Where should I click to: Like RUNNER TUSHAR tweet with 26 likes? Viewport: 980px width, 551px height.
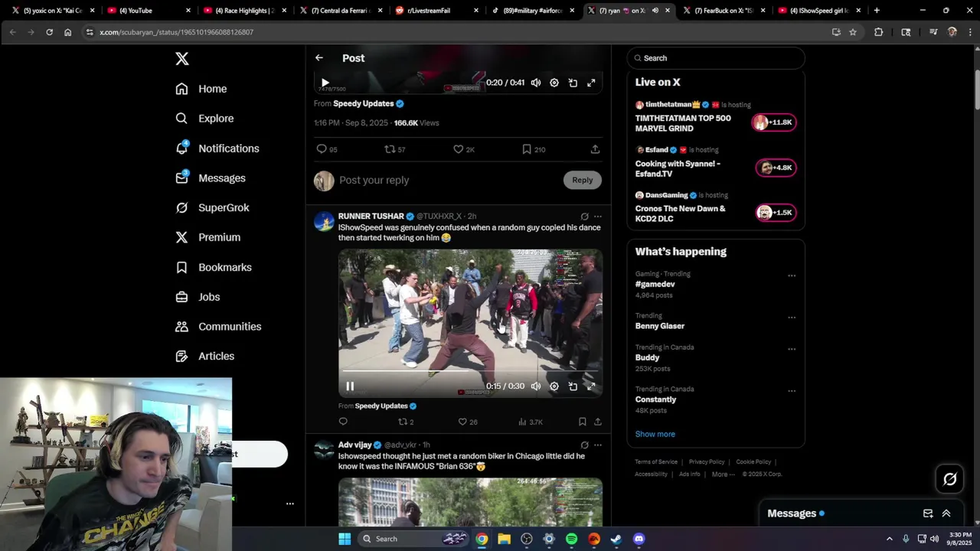(x=467, y=422)
